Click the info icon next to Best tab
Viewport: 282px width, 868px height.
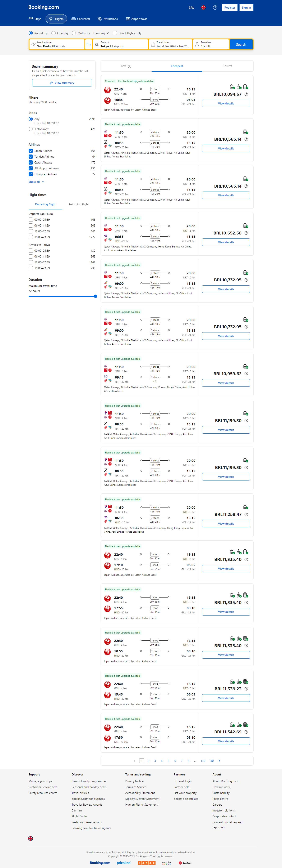click(x=130, y=66)
